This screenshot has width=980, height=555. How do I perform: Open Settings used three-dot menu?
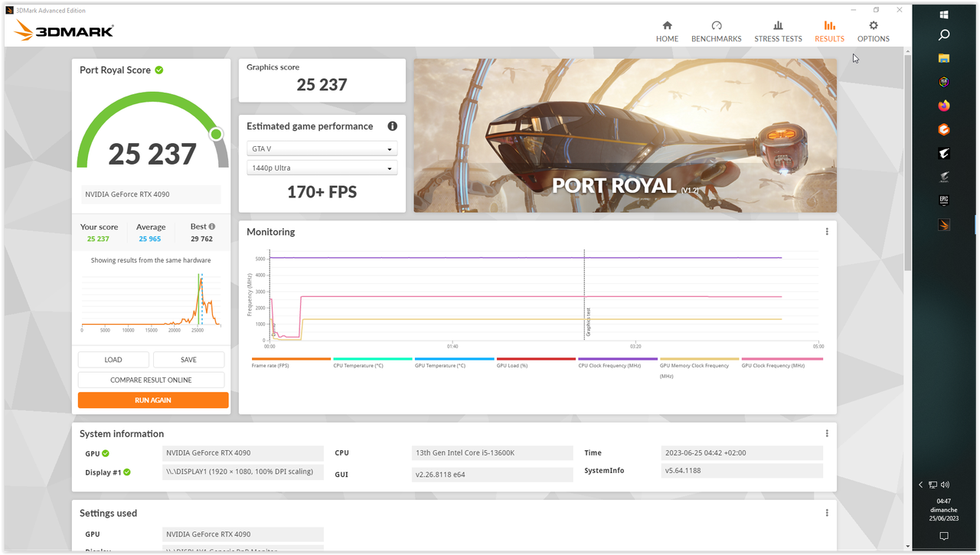point(827,513)
